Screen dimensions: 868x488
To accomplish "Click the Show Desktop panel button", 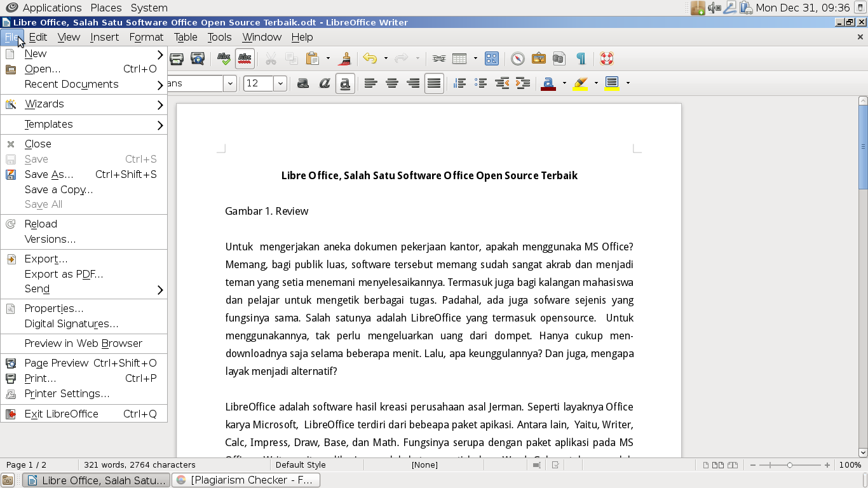I will click(8, 480).
